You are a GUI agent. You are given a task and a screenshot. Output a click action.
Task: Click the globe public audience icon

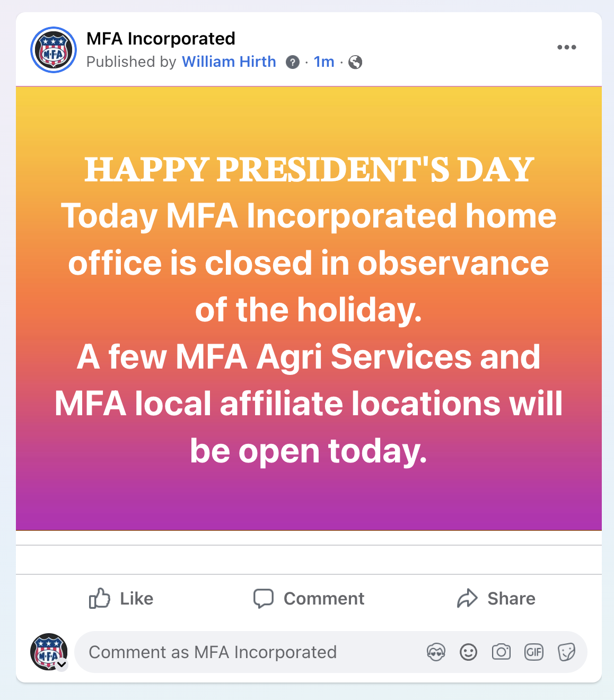[x=355, y=63]
